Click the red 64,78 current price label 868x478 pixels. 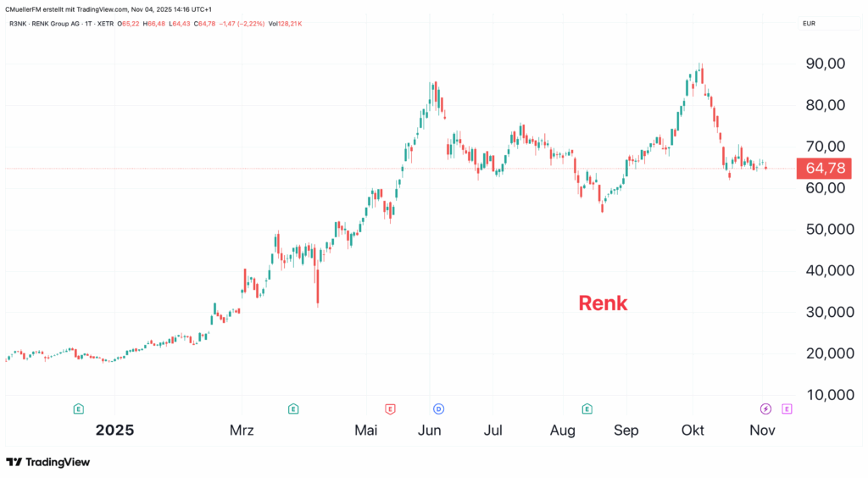[824, 168]
